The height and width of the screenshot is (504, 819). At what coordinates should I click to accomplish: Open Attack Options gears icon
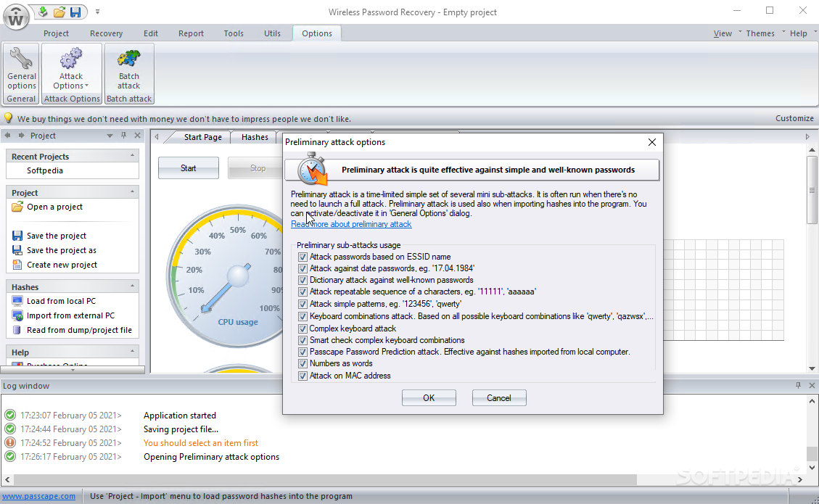coord(71,58)
